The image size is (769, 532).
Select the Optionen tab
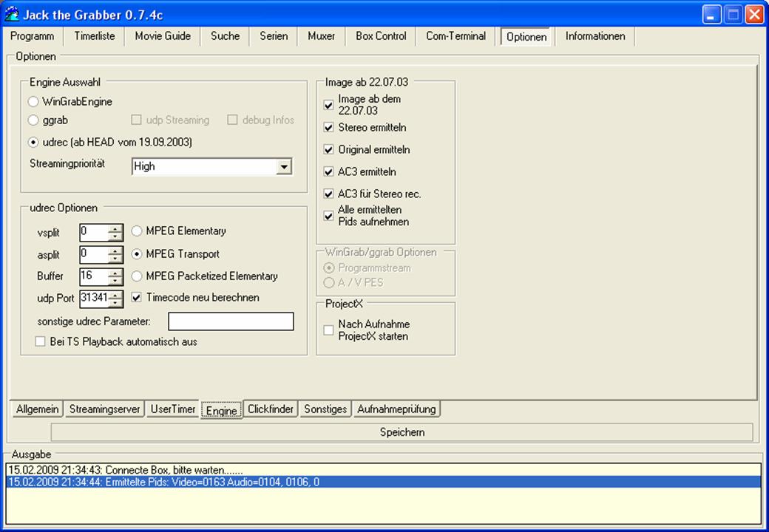point(526,37)
